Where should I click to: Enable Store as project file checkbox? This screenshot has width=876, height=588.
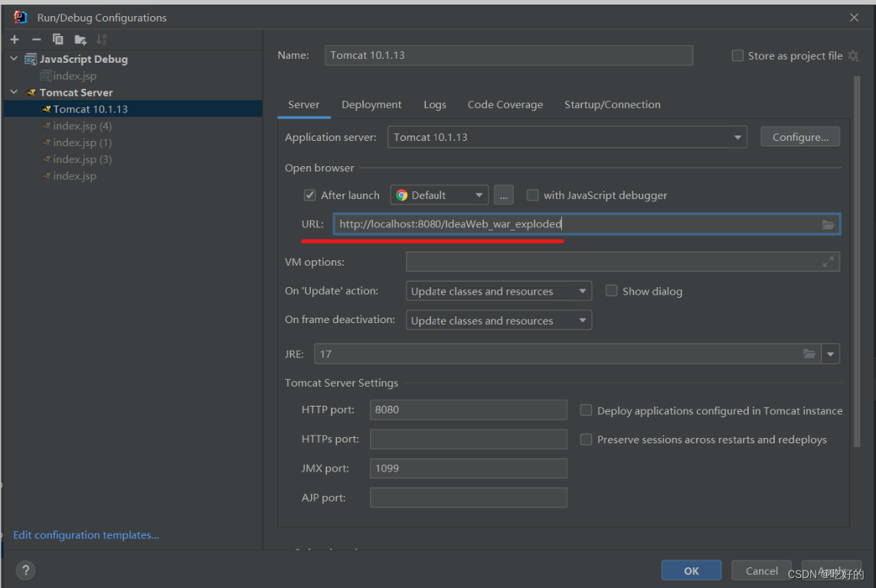click(737, 56)
